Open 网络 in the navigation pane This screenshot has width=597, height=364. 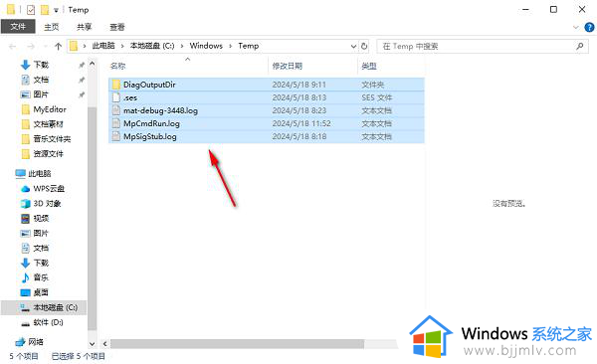[x=36, y=342]
